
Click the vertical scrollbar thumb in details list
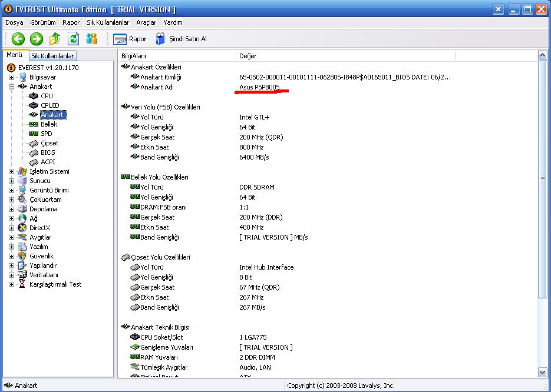[x=542, y=180]
